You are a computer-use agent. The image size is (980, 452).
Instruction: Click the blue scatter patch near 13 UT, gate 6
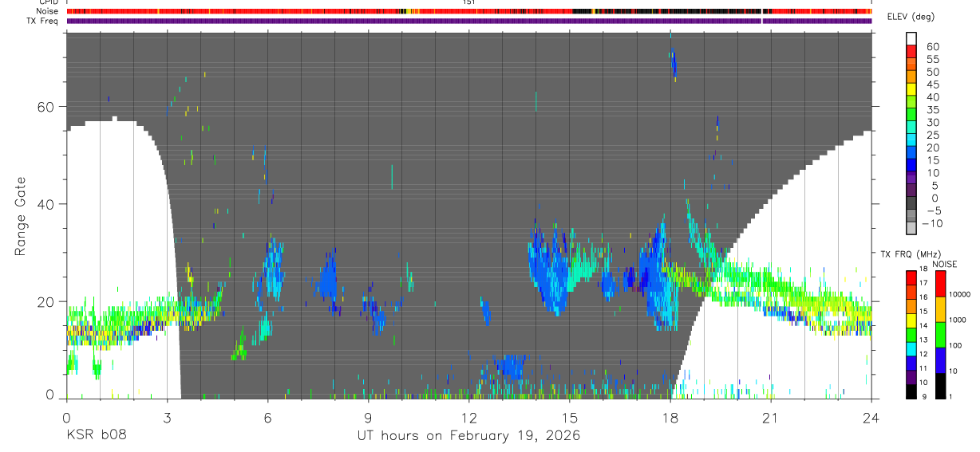[508, 367]
